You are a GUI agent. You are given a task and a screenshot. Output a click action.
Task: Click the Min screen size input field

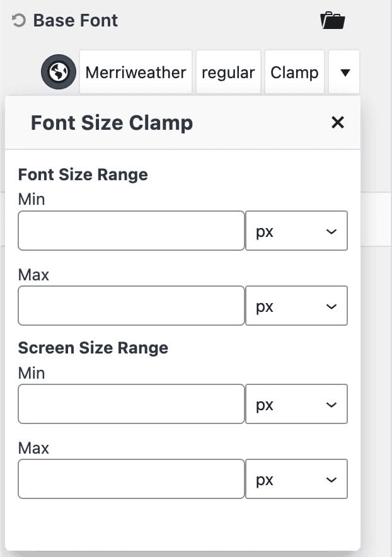tap(130, 404)
